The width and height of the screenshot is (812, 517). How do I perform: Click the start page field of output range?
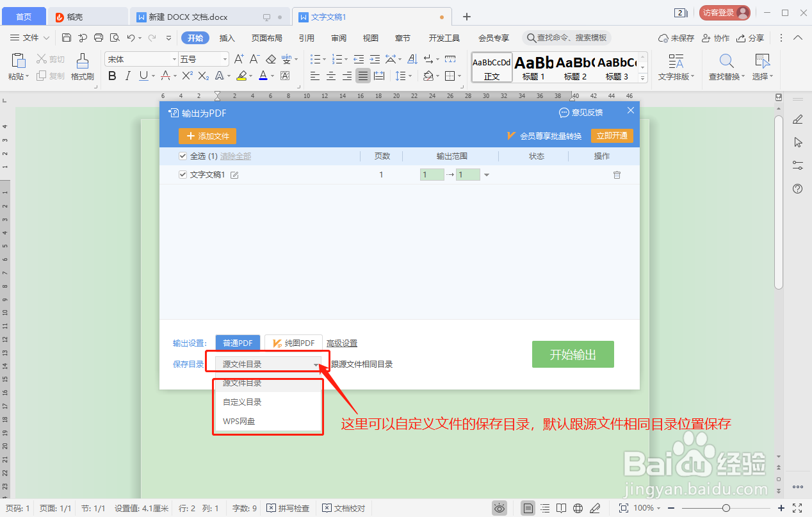point(432,175)
